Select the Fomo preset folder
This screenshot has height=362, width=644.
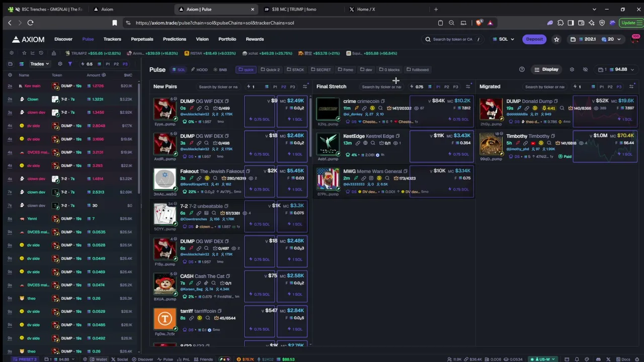345,70
